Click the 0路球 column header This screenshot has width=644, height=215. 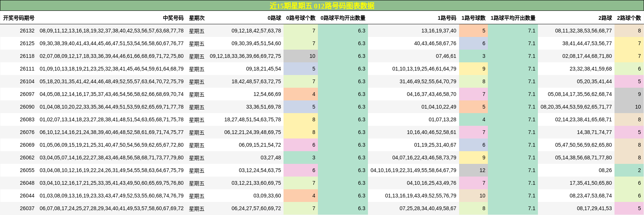tap(274, 18)
